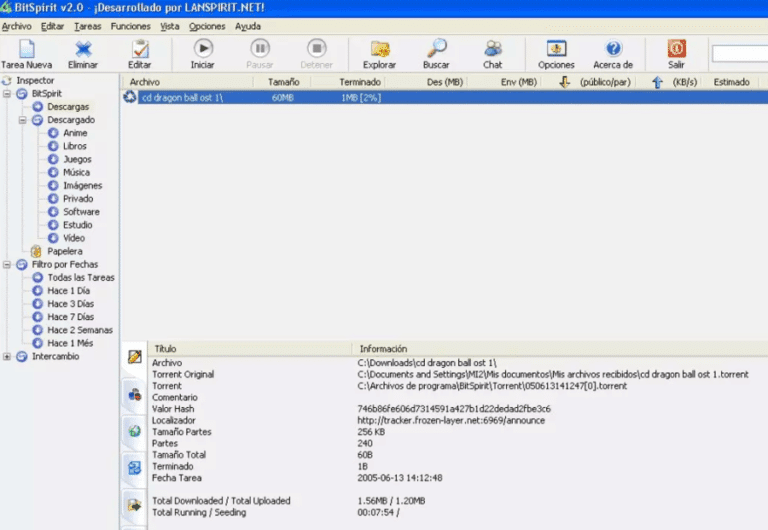This screenshot has width=768, height=530.
Task: Sort by the Tamaño column header
Action: (x=283, y=82)
